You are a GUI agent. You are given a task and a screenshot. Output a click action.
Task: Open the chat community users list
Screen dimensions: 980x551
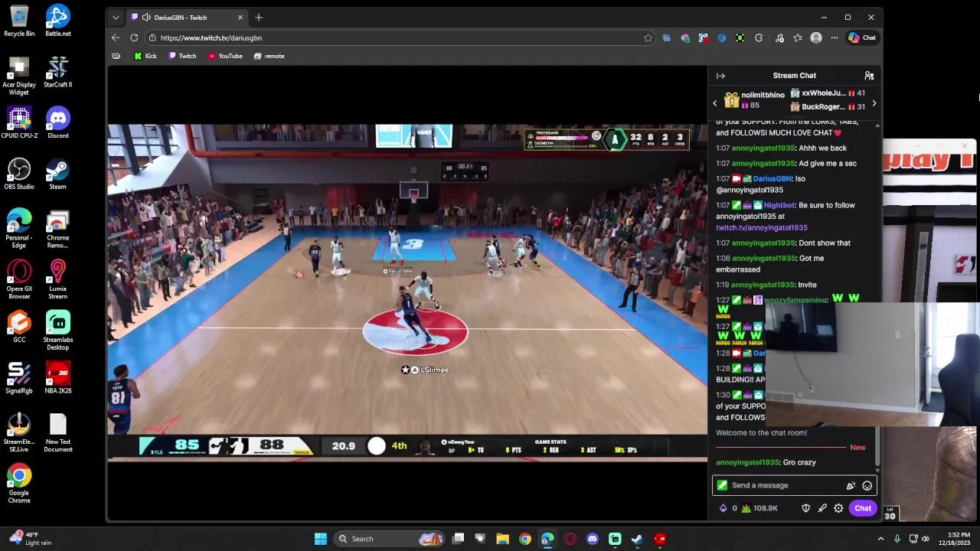click(x=869, y=76)
